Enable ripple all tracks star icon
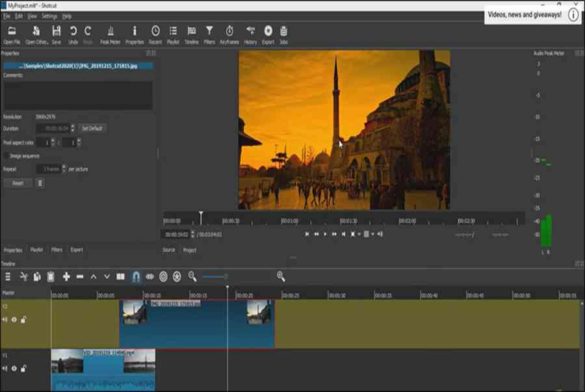This screenshot has height=392, width=585. (x=177, y=277)
